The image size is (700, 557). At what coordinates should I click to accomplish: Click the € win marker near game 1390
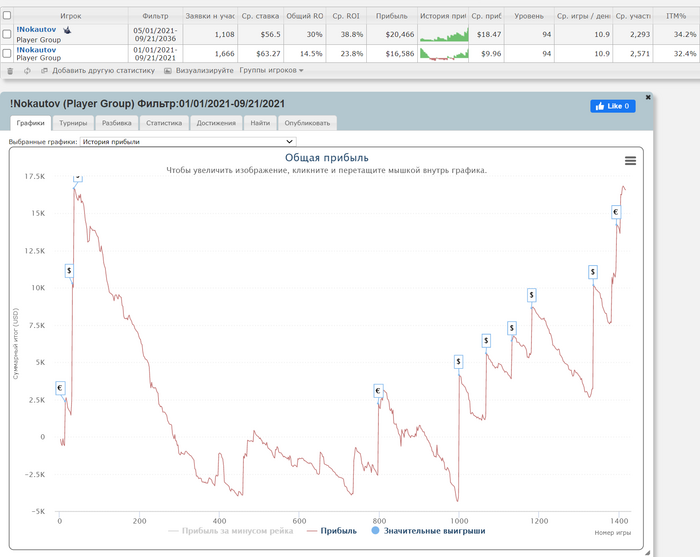pos(616,212)
